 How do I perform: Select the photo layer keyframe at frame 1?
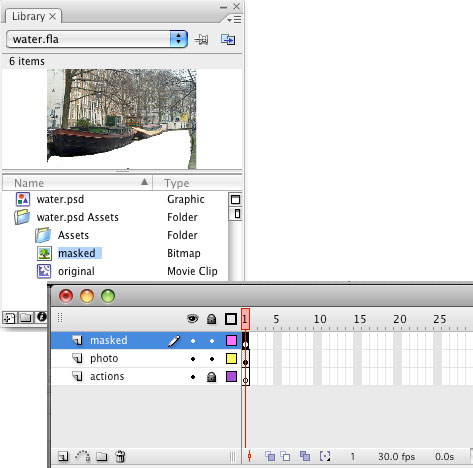click(x=246, y=358)
